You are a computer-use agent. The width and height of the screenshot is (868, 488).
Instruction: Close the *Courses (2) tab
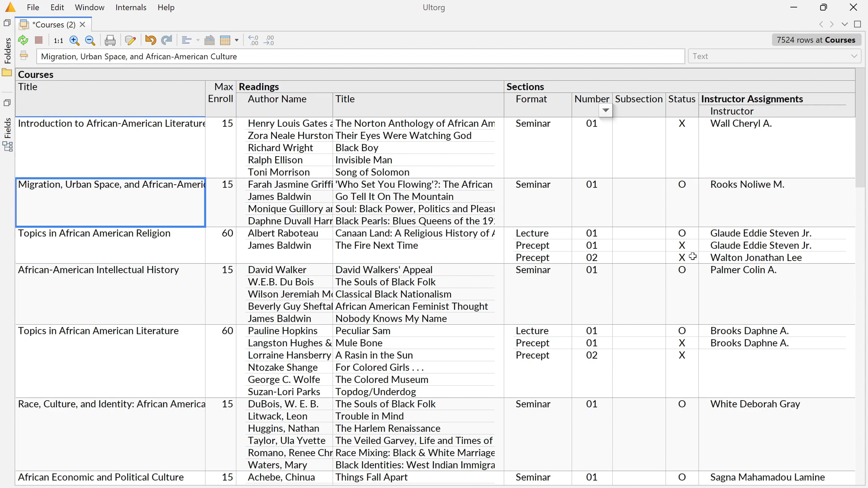click(82, 24)
